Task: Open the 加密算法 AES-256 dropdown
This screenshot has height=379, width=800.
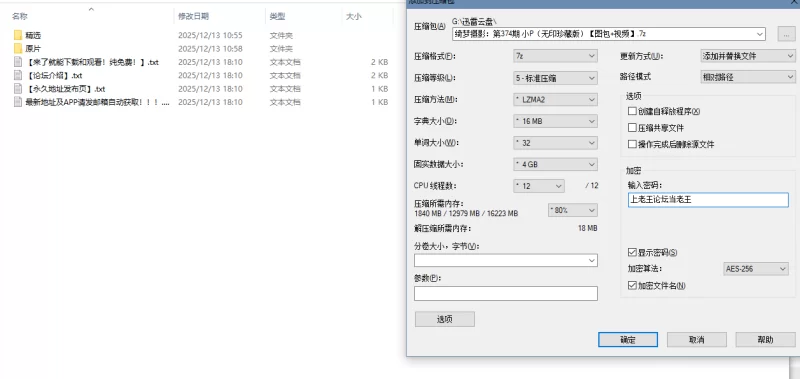Action: pyautogui.click(x=756, y=269)
